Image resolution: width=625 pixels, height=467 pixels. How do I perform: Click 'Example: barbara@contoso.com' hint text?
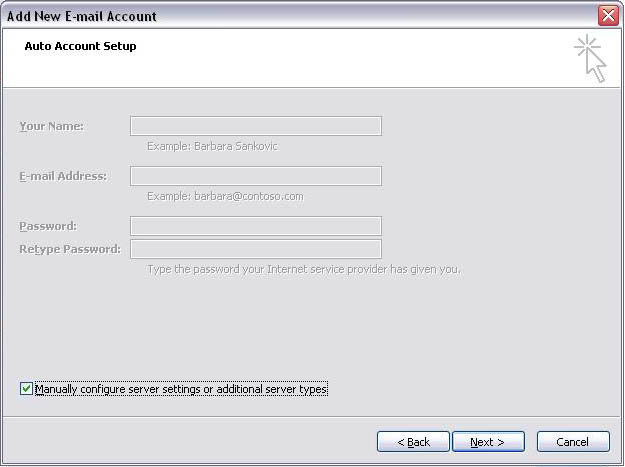pyautogui.click(x=226, y=196)
